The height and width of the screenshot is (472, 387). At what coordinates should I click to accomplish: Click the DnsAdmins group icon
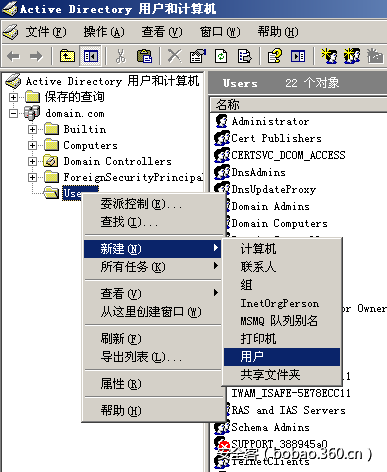tap(222, 172)
